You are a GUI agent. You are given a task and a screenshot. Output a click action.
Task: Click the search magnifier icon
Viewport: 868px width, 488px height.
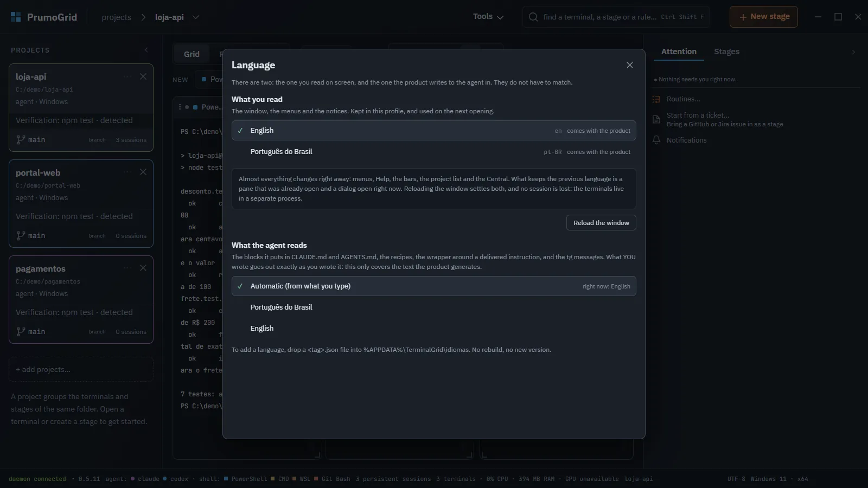(x=533, y=17)
